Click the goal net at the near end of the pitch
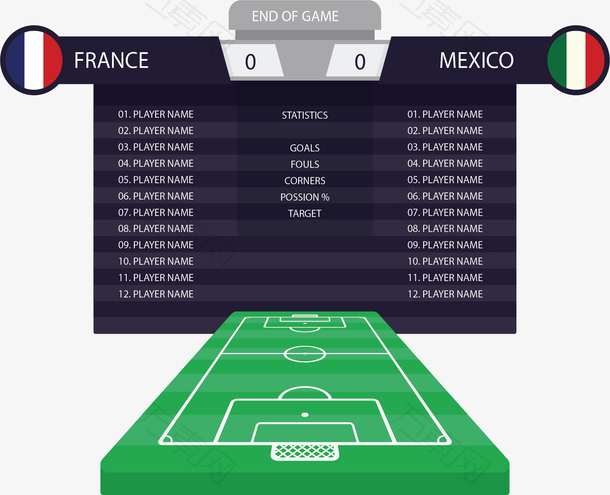 [305, 451]
